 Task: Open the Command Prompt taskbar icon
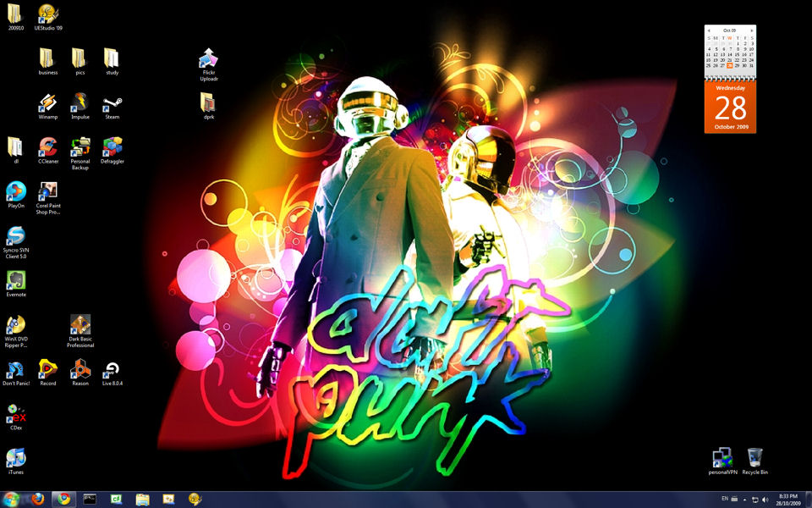[x=90, y=500]
